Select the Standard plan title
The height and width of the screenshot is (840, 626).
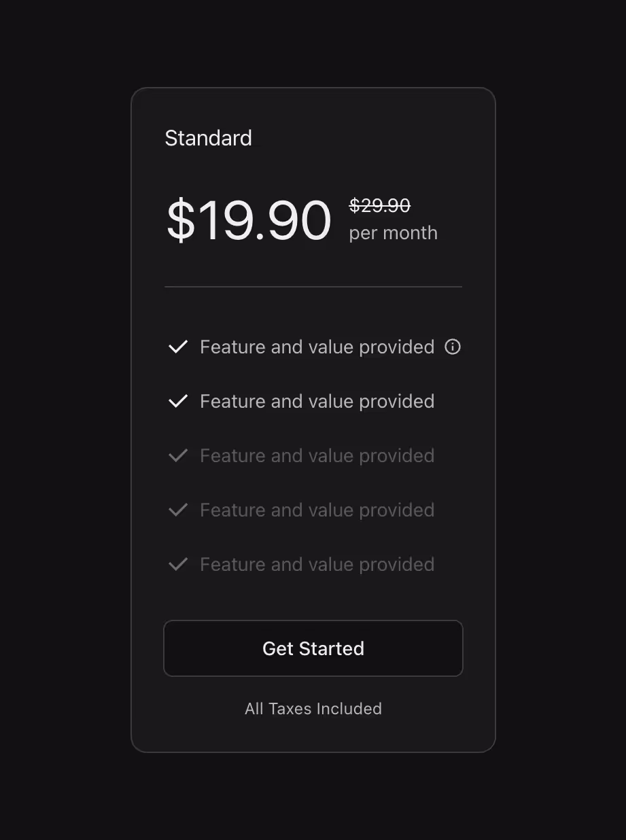[x=208, y=138]
